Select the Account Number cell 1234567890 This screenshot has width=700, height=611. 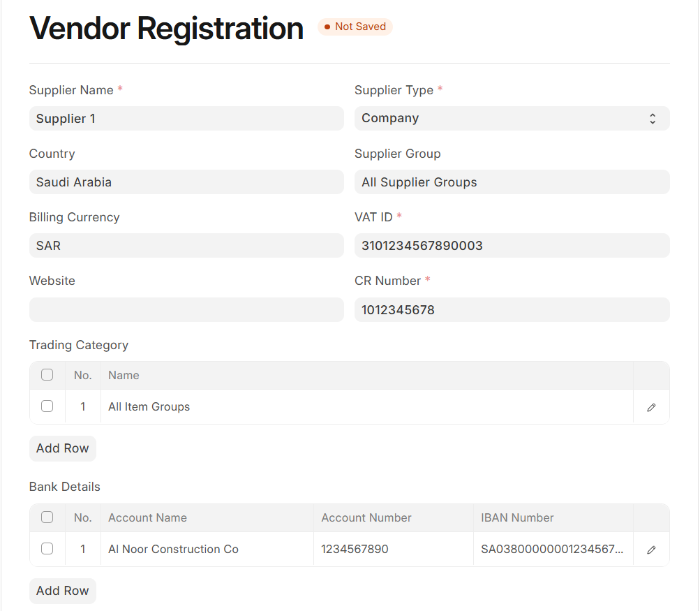[393, 550]
